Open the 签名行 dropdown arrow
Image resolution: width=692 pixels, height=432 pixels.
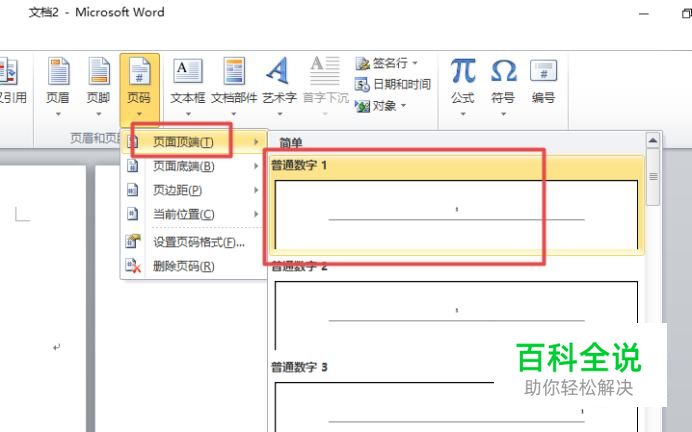(414, 63)
